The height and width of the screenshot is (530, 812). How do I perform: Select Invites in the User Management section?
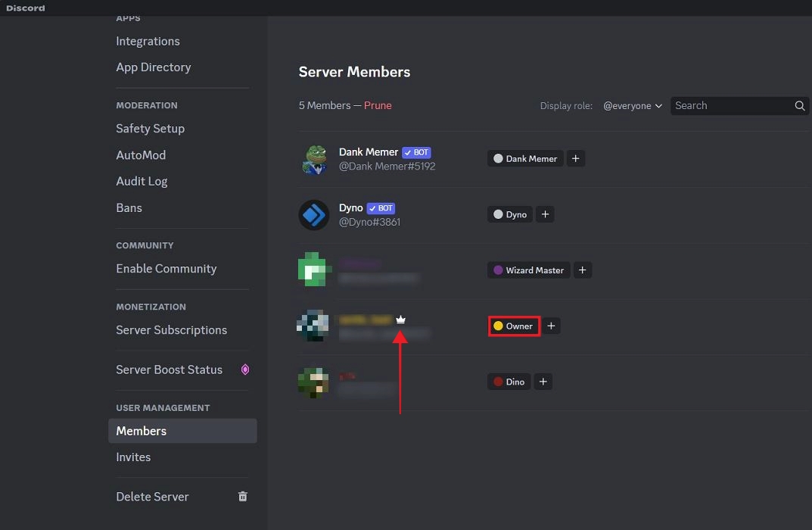pos(133,457)
